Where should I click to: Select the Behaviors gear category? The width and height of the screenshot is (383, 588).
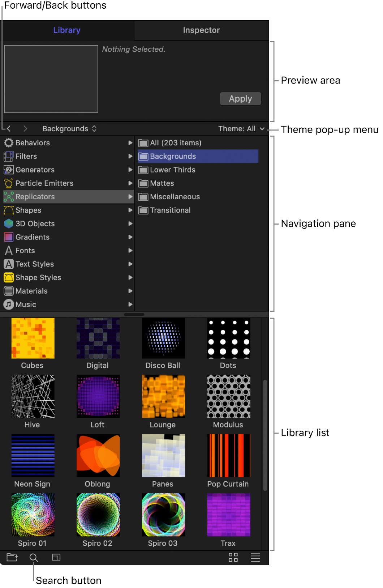(x=33, y=143)
